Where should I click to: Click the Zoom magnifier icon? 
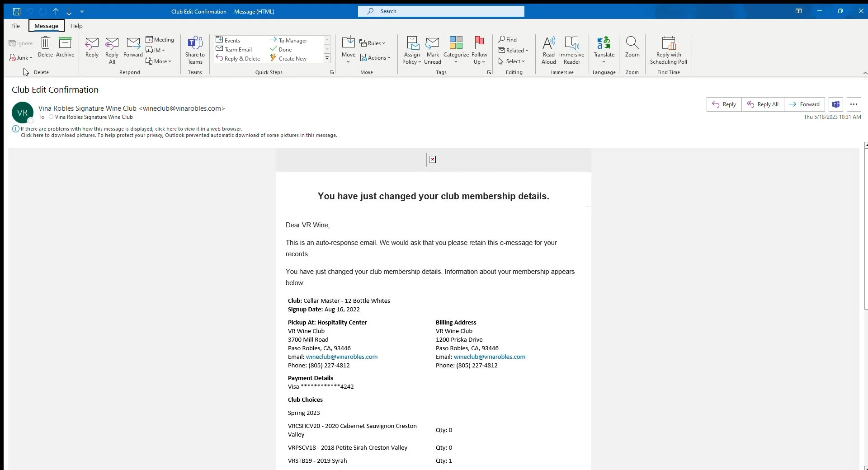pyautogui.click(x=632, y=47)
